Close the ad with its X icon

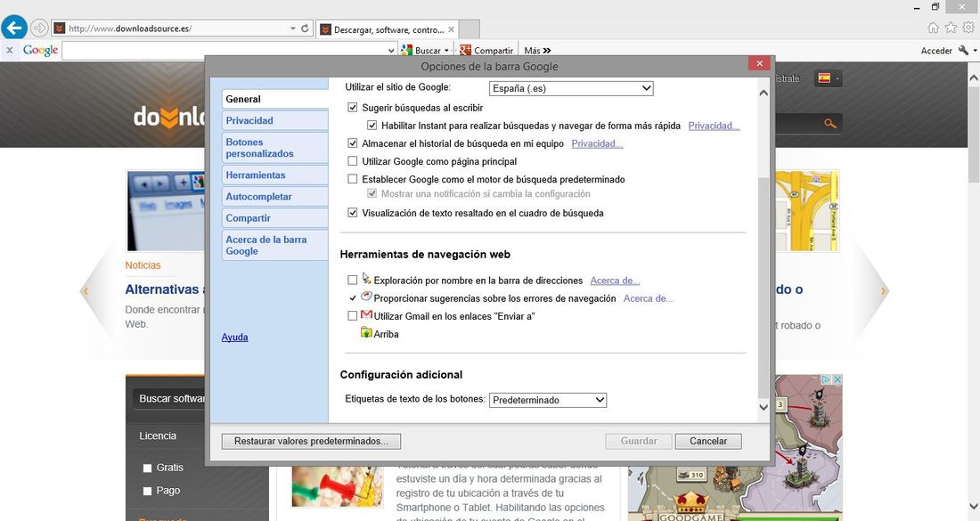(837, 379)
